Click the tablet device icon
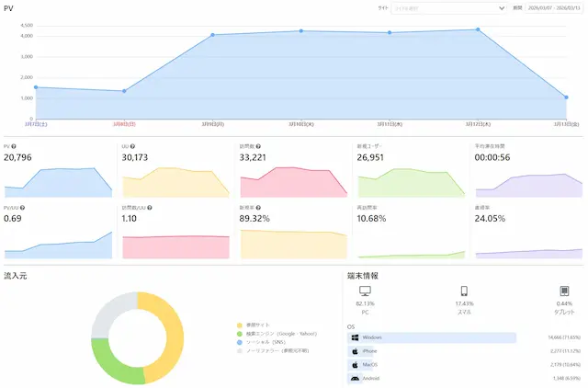 pyautogui.click(x=564, y=291)
